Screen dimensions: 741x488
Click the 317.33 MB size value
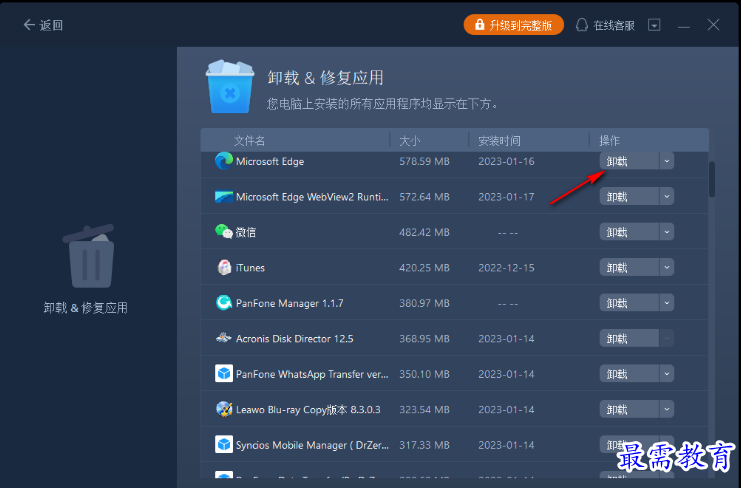pos(424,445)
